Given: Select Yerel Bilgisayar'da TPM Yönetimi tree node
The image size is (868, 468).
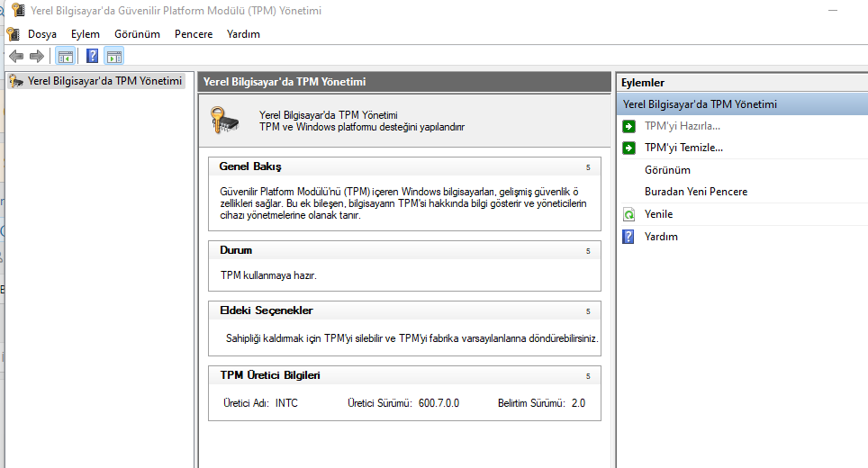Looking at the screenshot, I should pos(104,81).
